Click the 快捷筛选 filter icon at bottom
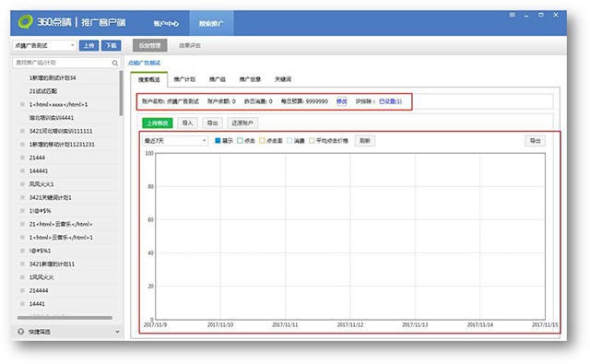Image resolution: width=590 pixels, height=364 pixels. (x=21, y=332)
